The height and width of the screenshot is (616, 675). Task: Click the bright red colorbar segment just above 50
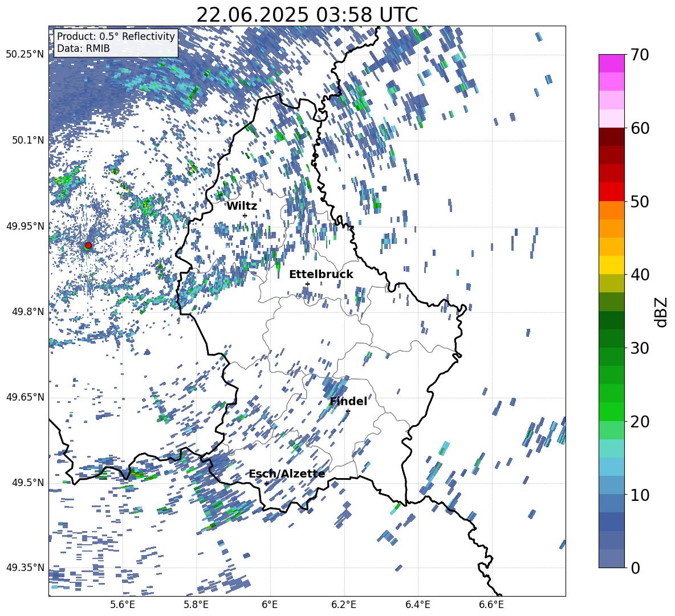pyautogui.click(x=611, y=191)
